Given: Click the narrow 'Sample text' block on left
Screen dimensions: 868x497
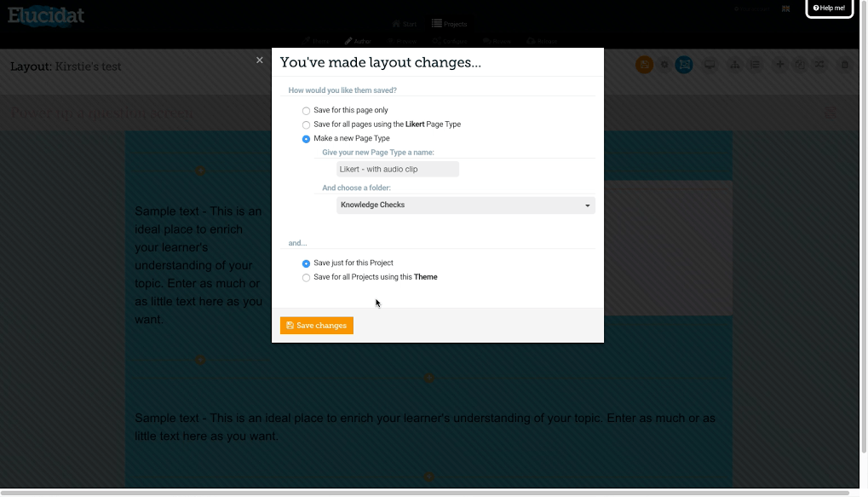Looking at the screenshot, I should point(198,265).
